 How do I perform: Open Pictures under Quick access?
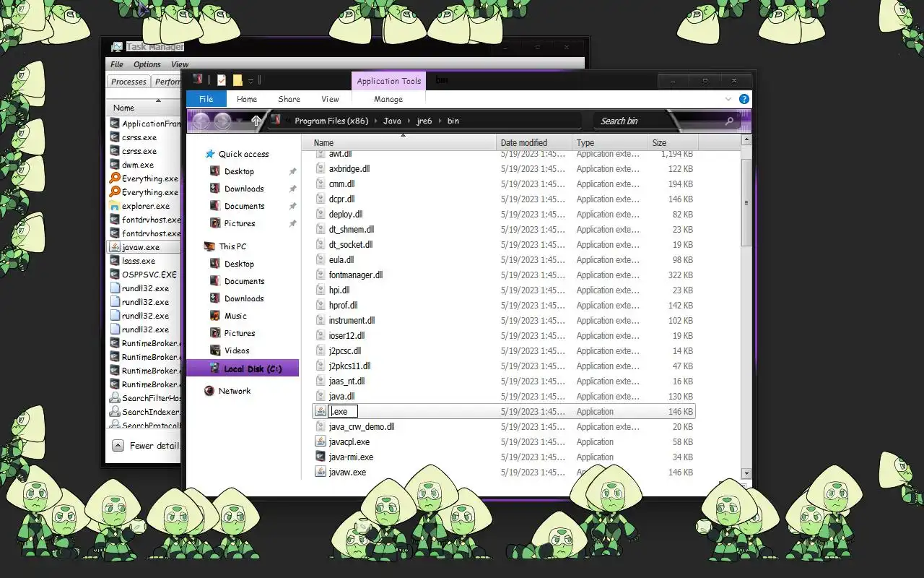(x=240, y=223)
